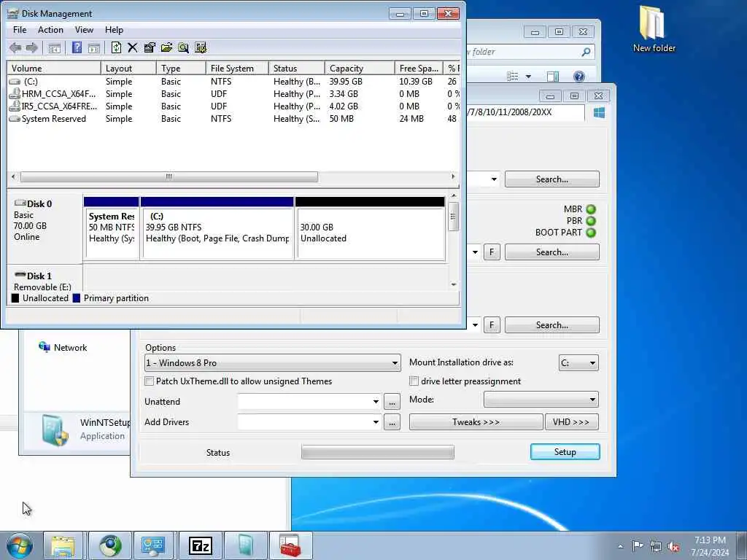This screenshot has width=747, height=560.
Task: Toggle the show/hide console tree icon
Action: pos(54,47)
